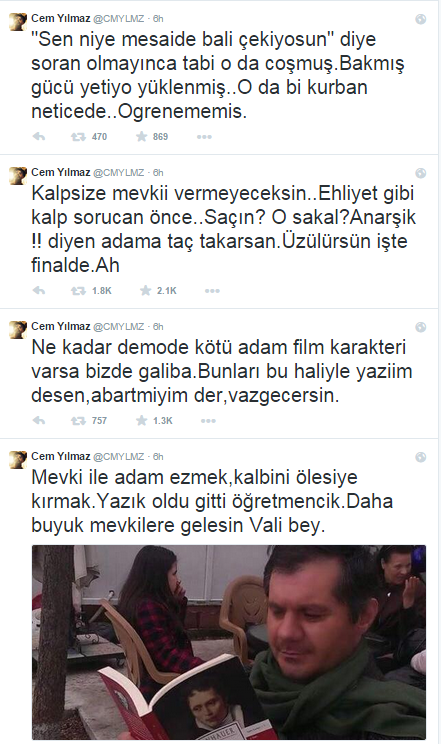442x755 pixels.
Task: Favorite the tweet with 869 stars
Action: (142, 137)
